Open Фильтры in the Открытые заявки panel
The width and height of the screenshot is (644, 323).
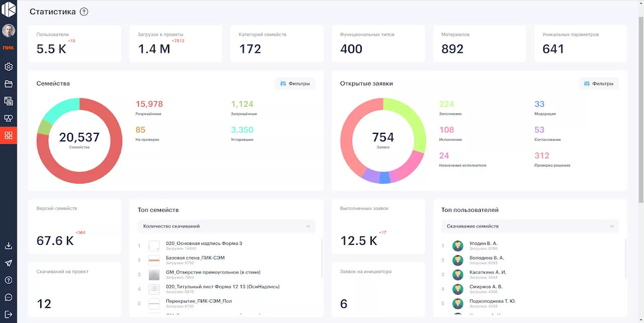[599, 84]
